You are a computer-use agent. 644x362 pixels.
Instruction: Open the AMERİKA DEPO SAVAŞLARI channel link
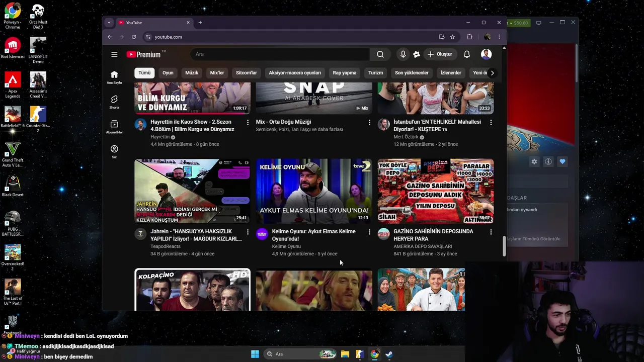[423, 246]
